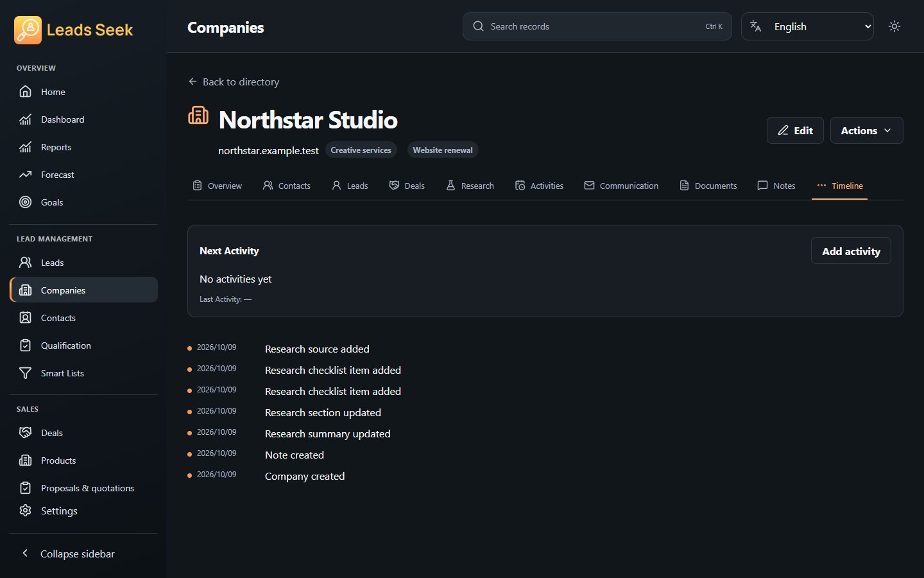The image size is (924, 578).
Task: Go to Reports in sidebar
Action: click(x=83, y=147)
